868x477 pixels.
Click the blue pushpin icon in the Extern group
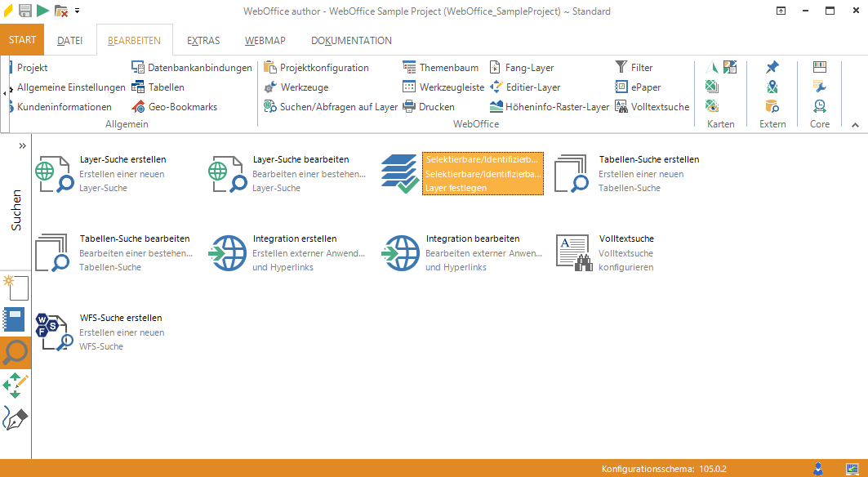[772, 67]
